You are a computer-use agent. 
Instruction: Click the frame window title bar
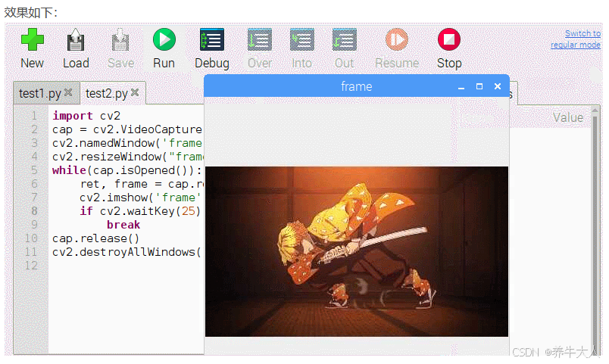(357, 86)
